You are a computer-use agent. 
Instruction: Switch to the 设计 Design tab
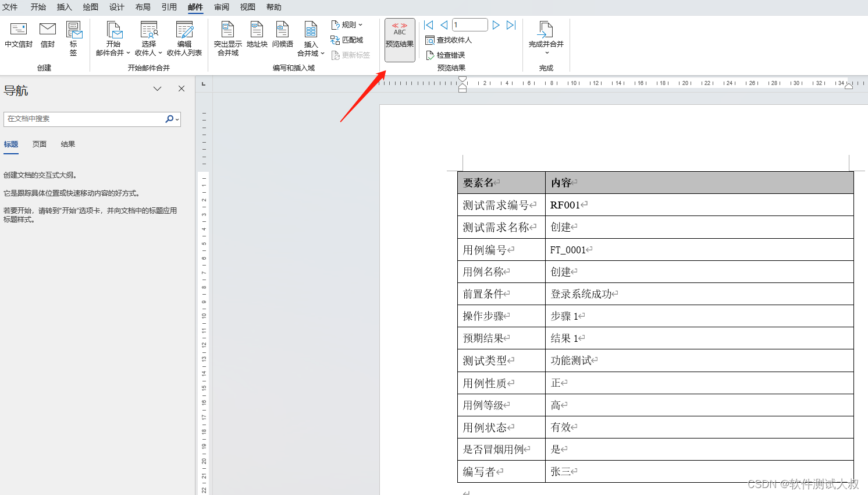click(117, 7)
